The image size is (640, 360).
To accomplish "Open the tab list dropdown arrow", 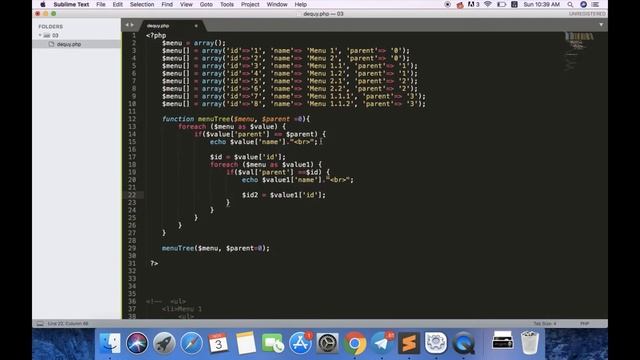I will pos(601,25).
